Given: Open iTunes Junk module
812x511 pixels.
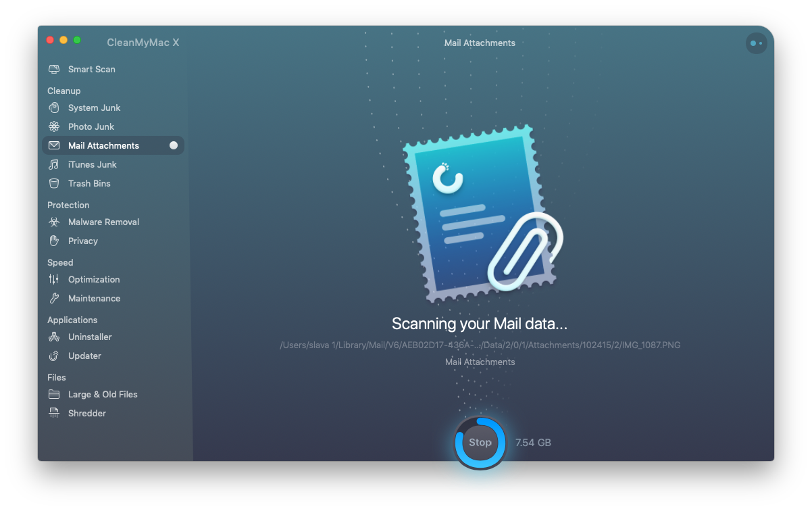Looking at the screenshot, I should click(113, 164).
